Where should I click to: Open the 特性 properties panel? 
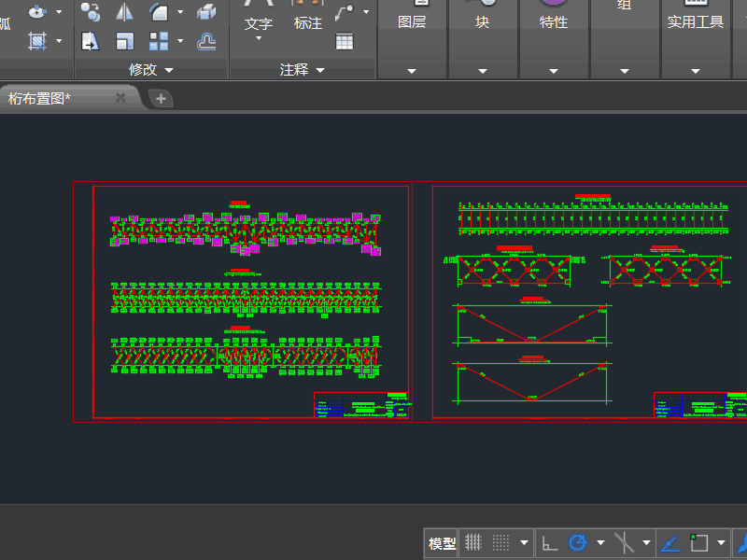point(554,22)
